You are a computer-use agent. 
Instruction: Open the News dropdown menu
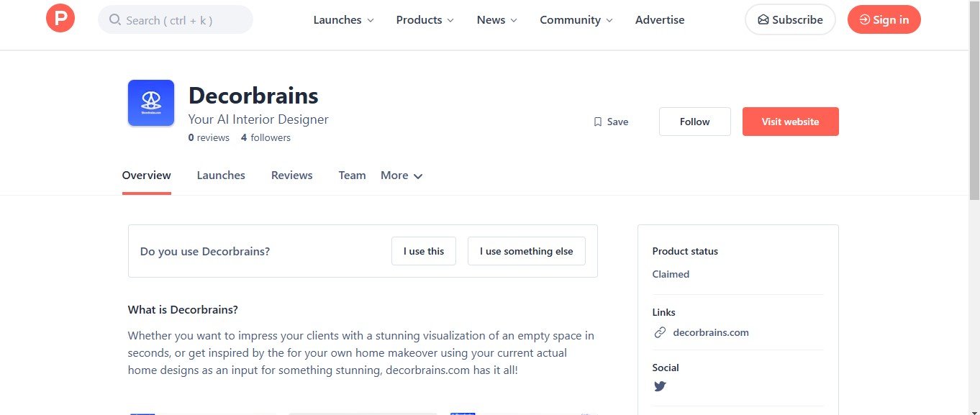[x=496, y=20]
